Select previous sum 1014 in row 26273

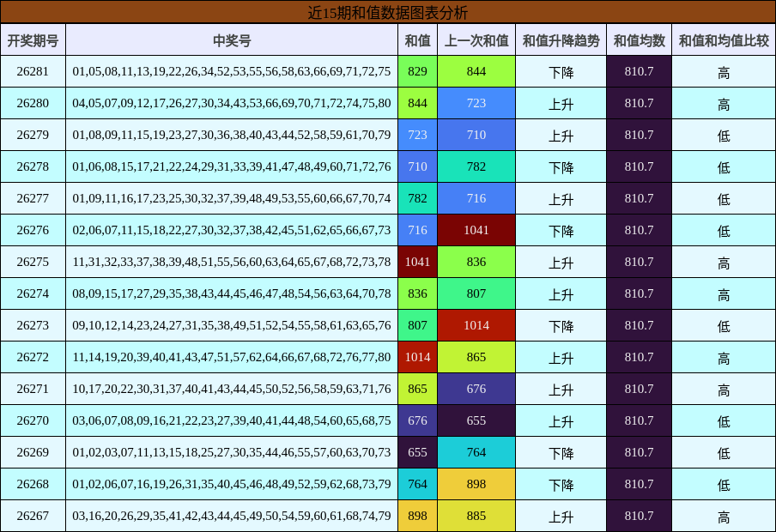476,325
